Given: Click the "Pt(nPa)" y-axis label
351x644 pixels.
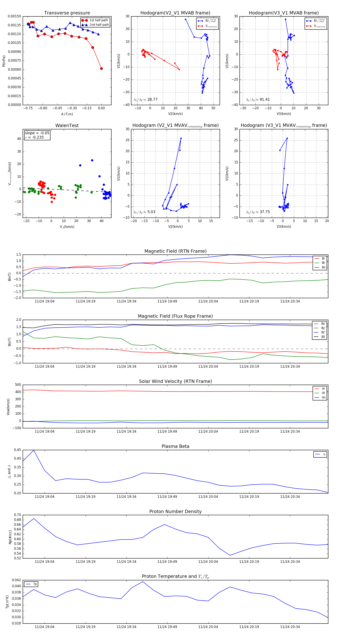Looking at the screenshot, I should [x=4, y=61].
